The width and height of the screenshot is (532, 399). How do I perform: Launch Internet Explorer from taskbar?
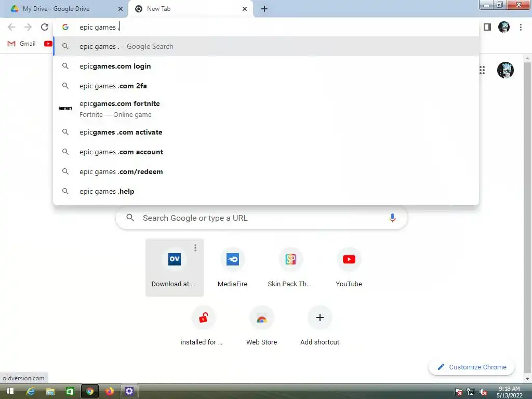(31, 392)
